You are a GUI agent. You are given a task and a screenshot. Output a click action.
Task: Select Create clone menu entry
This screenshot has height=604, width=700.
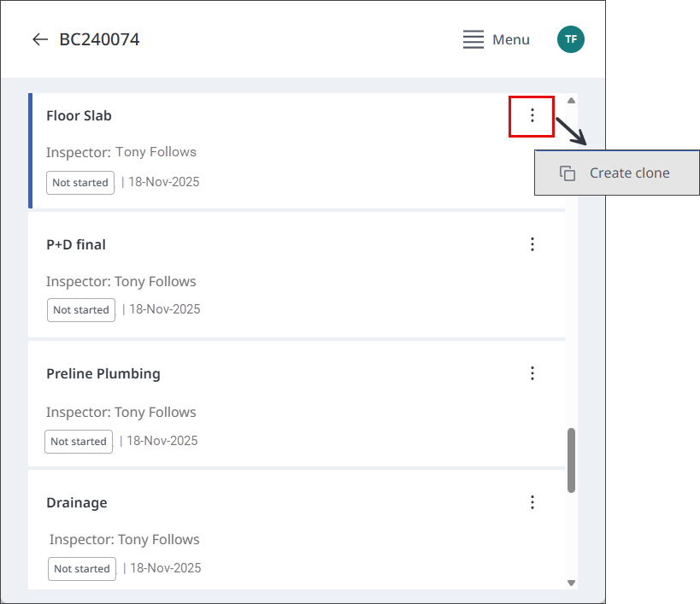pos(617,173)
